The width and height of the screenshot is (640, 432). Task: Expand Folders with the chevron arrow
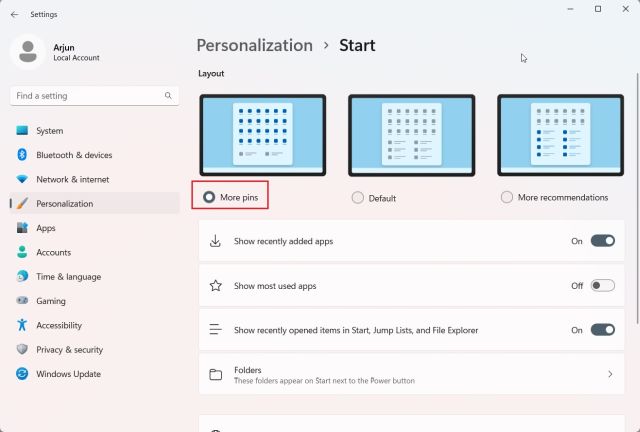610,374
